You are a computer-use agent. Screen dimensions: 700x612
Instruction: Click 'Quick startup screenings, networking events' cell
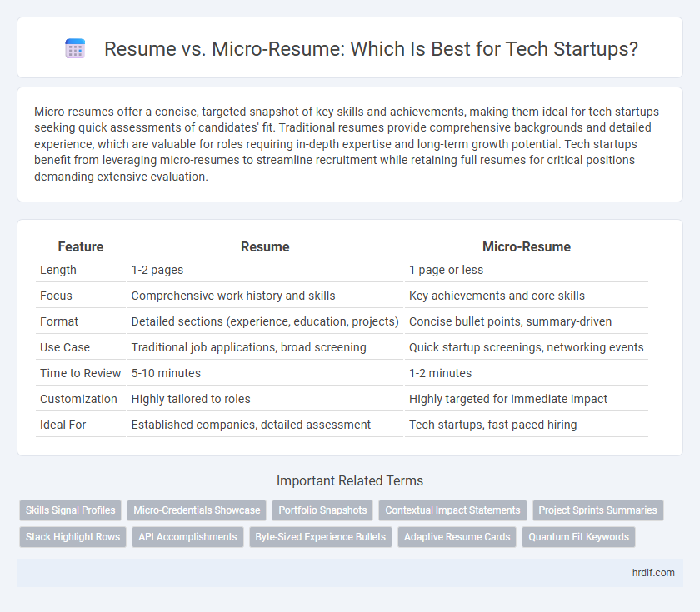(527, 347)
